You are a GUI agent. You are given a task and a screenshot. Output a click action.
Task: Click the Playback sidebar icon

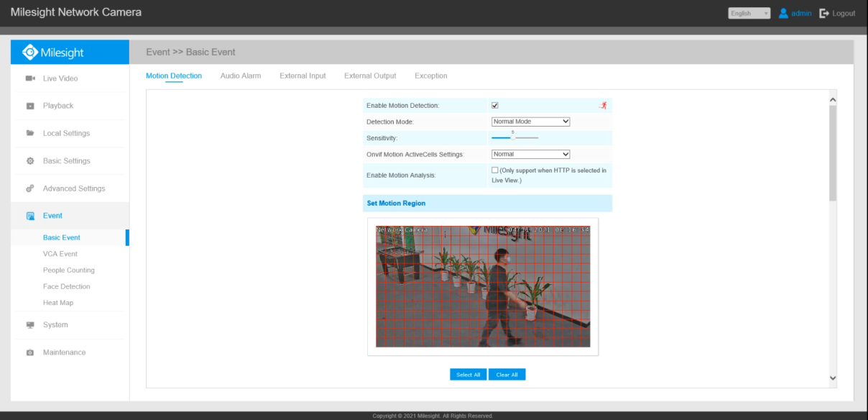(x=30, y=106)
